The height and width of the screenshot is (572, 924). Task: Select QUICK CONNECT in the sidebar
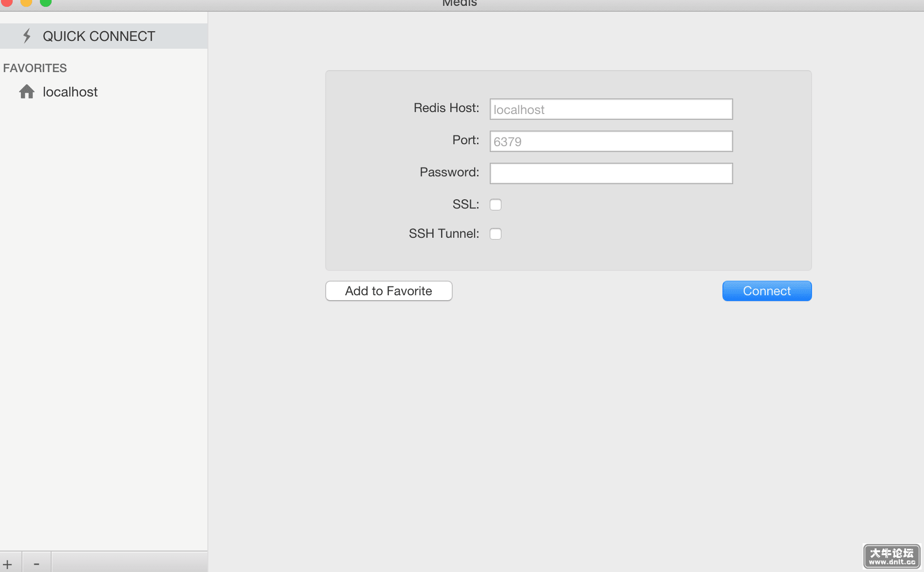(x=104, y=36)
